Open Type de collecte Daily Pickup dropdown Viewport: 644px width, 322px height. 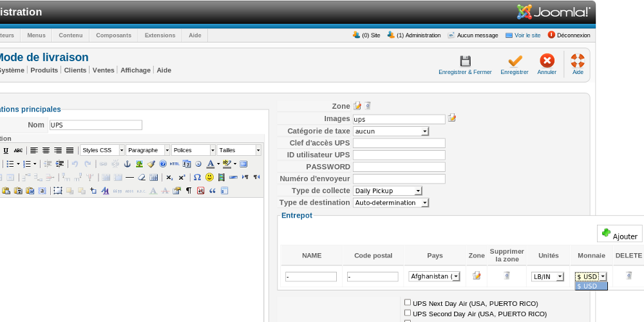click(387, 191)
